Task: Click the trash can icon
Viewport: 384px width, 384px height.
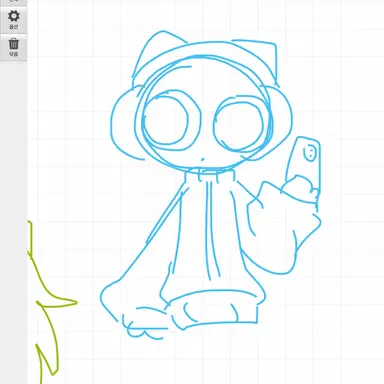Action: pos(14,44)
